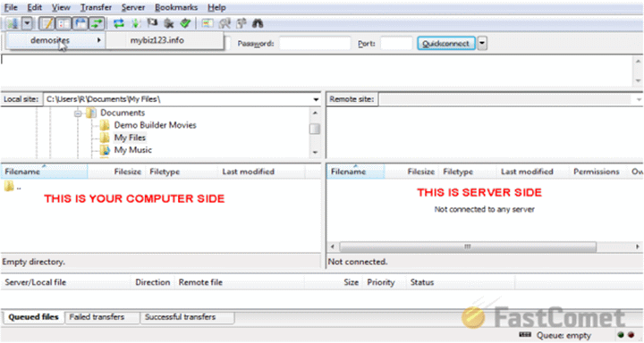Reconnect to last server via green checkmark
This screenshot has width=644, height=343.
click(185, 23)
